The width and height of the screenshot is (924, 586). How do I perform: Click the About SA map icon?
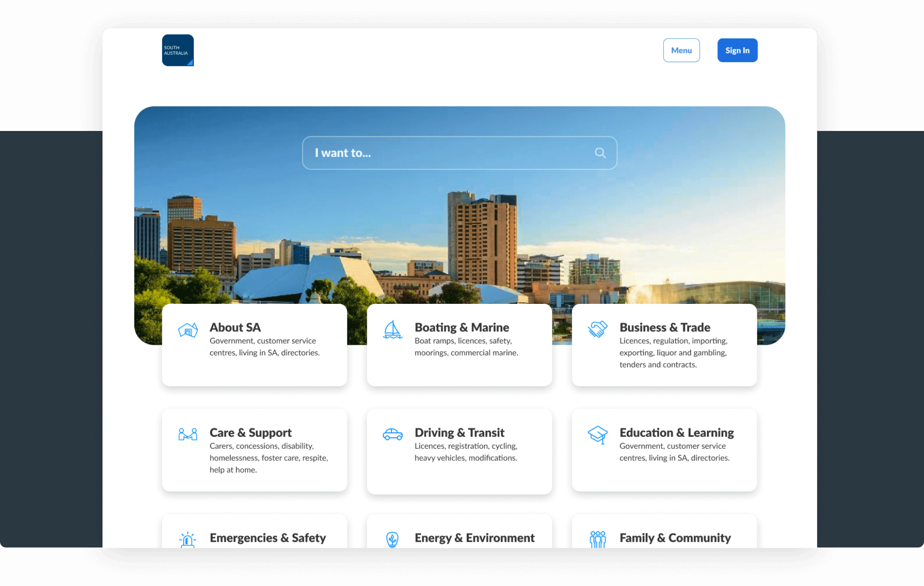[188, 330]
